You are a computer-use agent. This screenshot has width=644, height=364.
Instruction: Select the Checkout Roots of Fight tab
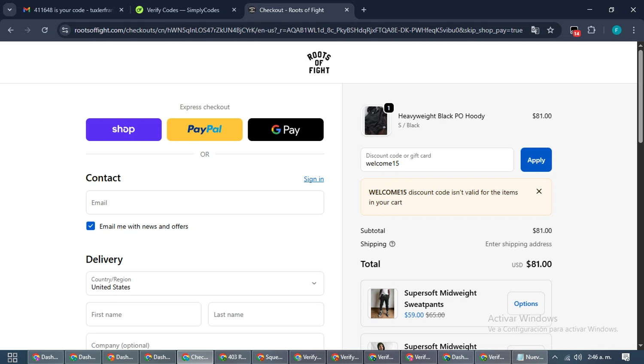point(298,9)
